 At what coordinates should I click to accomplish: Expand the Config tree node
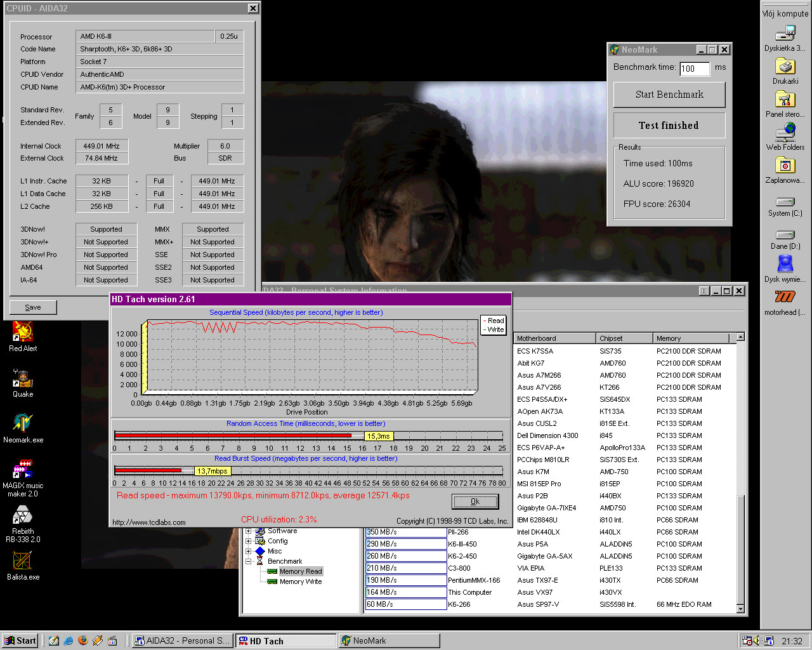click(249, 541)
